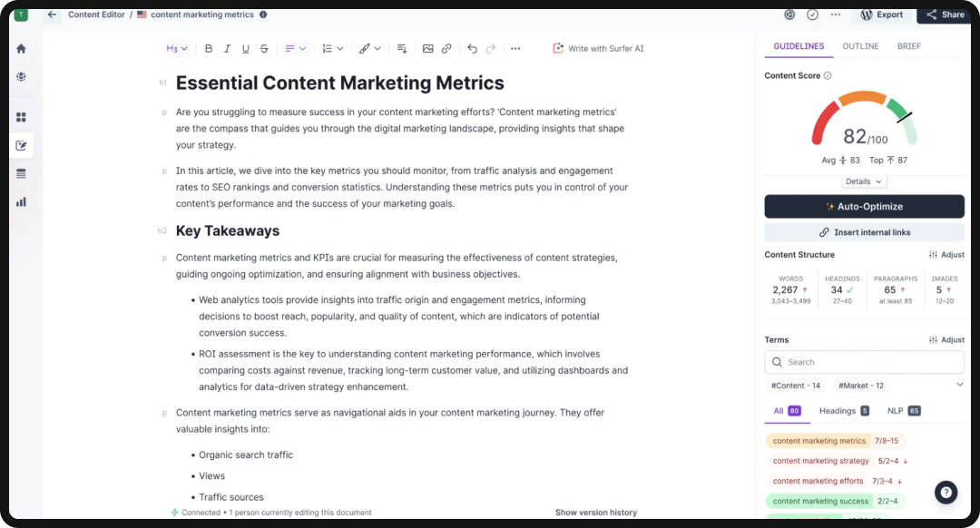The image size is (980, 528).
Task: Toggle strikethrough formatting in the toolbar
Action: 263,48
